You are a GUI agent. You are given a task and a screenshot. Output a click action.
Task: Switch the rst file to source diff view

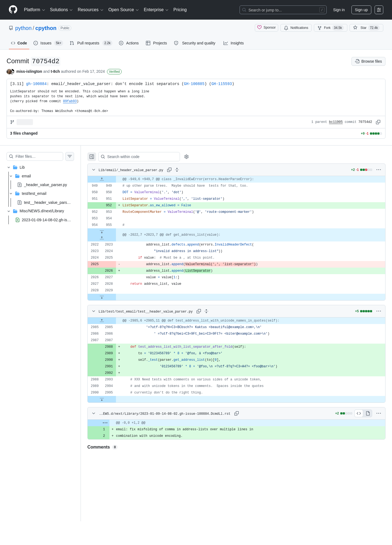click(x=359, y=413)
